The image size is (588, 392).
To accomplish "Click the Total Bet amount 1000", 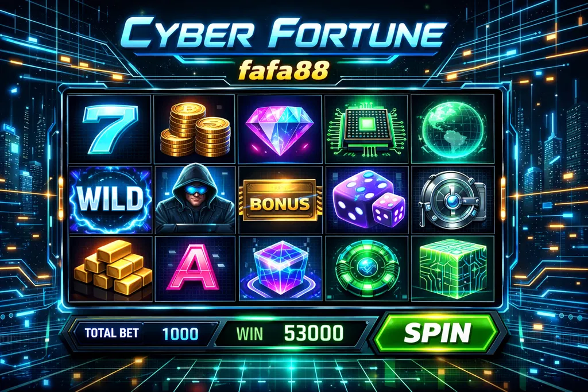I will pos(180,333).
